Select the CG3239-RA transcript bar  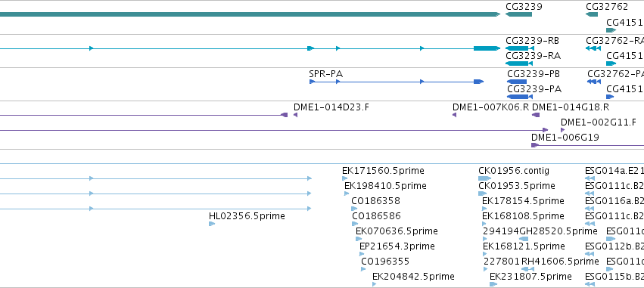(x=518, y=63)
